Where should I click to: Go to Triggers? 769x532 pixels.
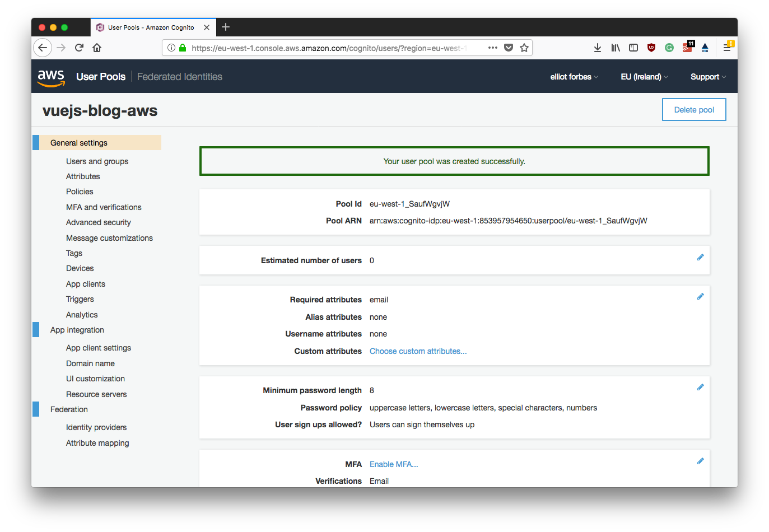coord(80,299)
